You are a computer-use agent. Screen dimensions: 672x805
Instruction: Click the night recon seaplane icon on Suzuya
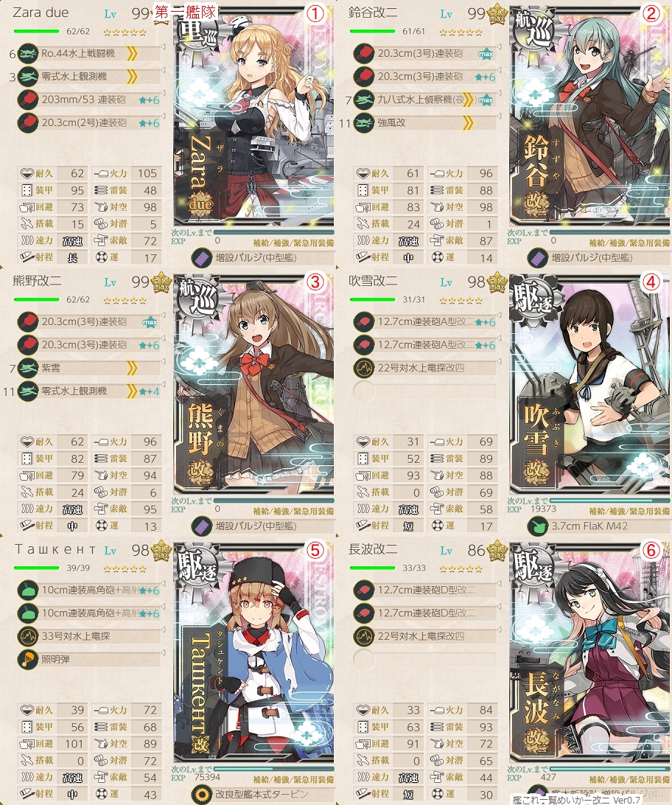coord(364,100)
